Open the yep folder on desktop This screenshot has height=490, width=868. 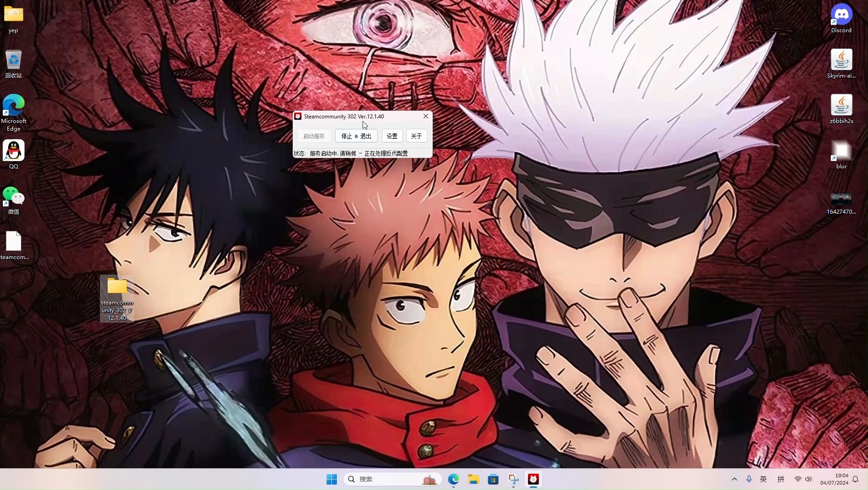click(x=14, y=19)
